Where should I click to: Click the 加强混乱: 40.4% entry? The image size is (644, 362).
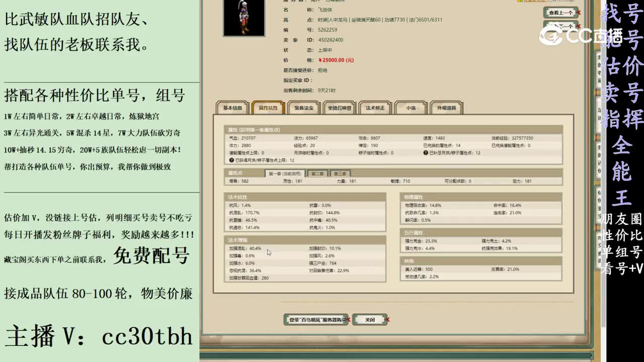pos(245,248)
